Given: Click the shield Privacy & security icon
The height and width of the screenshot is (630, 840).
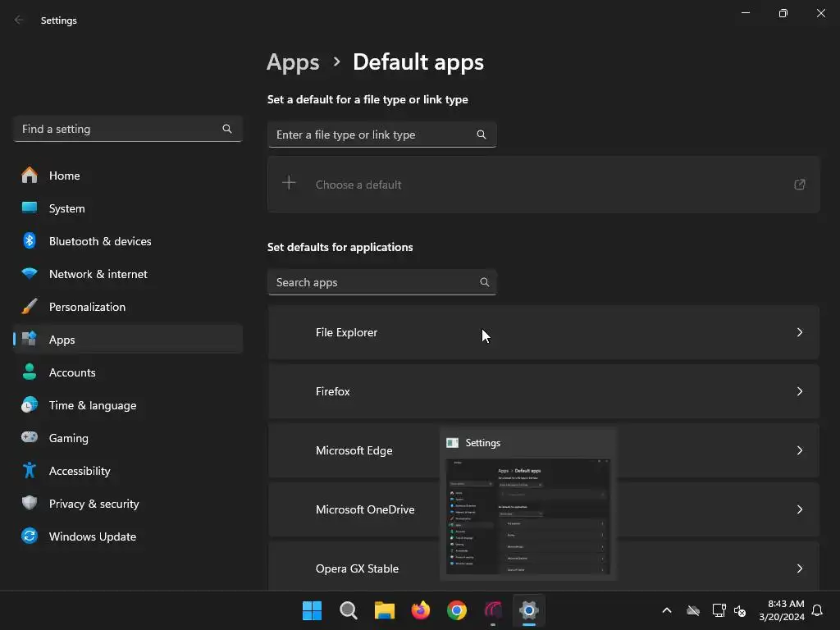Looking at the screenshot, I should pos(30,503).
